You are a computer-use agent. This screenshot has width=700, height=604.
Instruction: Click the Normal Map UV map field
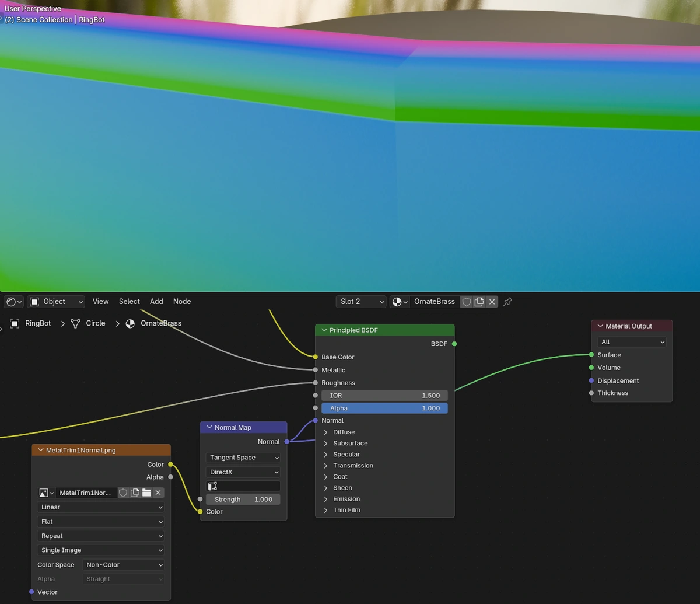point(243,486)
